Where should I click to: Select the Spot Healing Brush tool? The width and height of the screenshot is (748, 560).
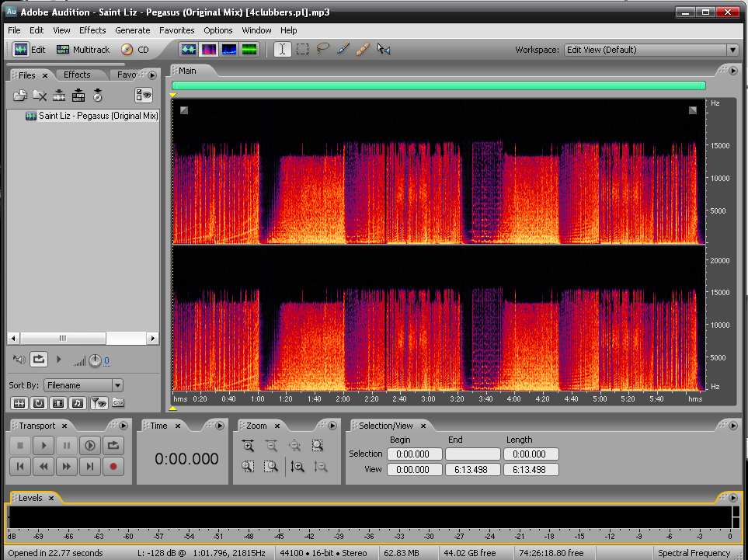tap(363, 49)
